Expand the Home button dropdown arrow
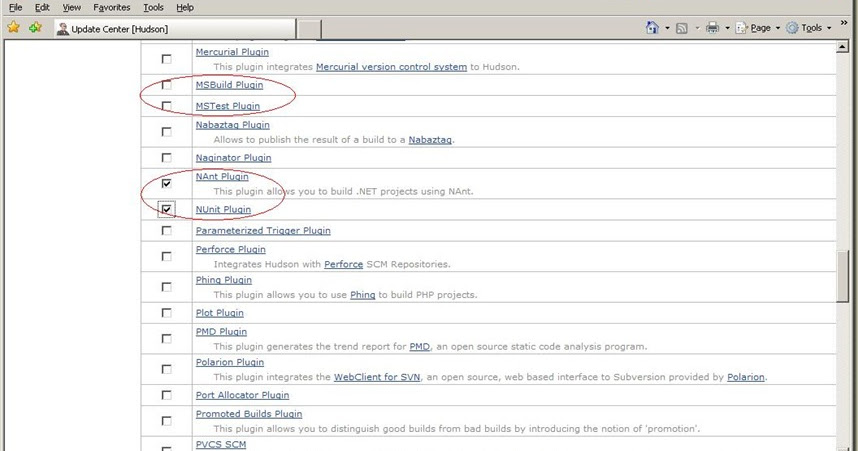 [667, 28]
